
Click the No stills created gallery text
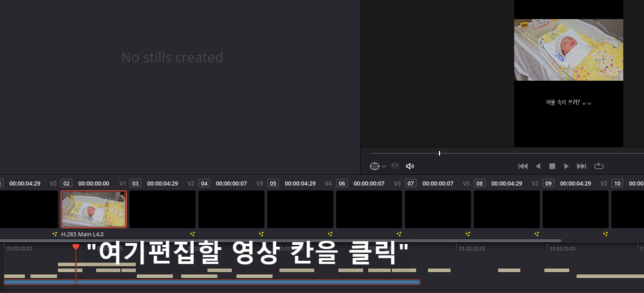point(172,58)
